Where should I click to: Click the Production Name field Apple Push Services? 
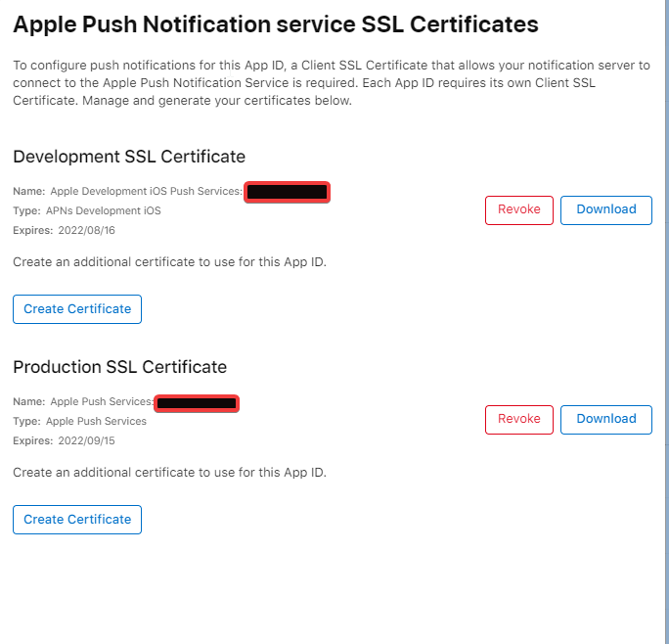[x=101, y=402]
